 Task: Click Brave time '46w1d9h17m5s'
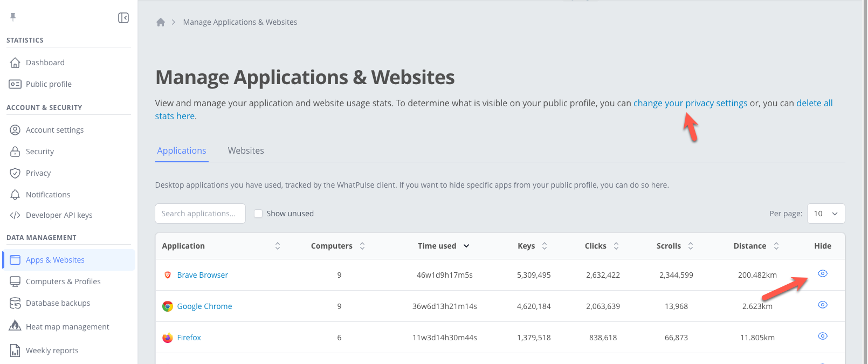pyautogui.click(x=444, y=275)
